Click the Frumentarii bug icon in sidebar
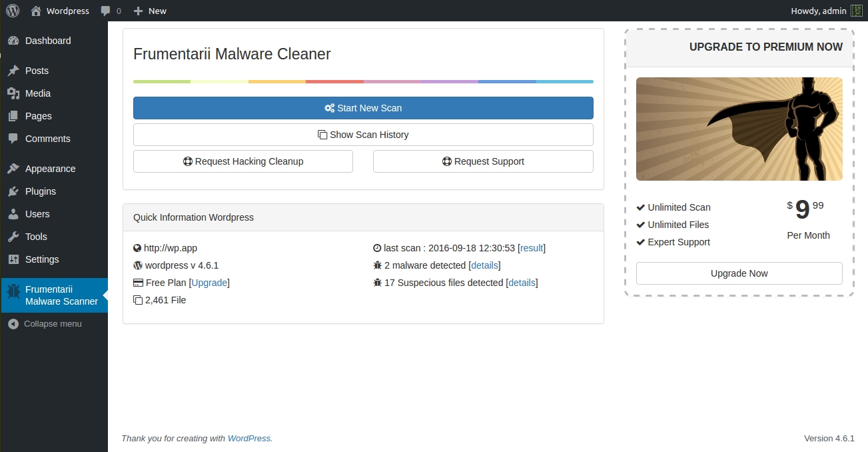Screen dimensions: 868x452 13,292
